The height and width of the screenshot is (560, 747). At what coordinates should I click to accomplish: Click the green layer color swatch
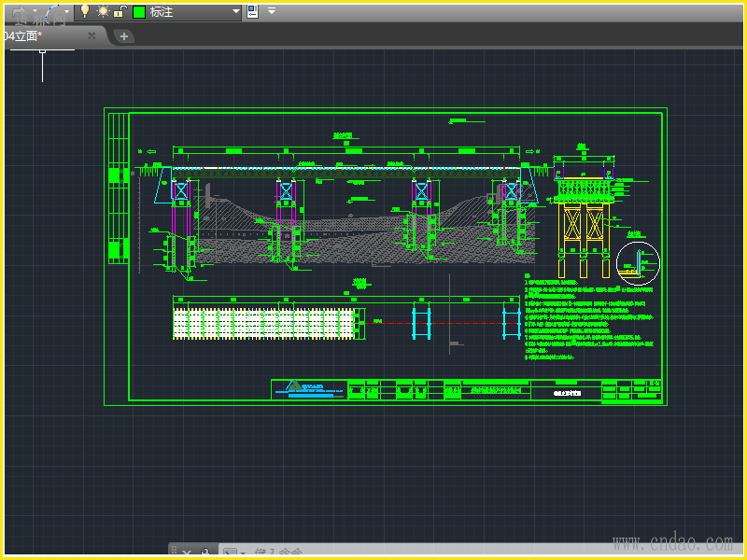[x=138, y=12]
